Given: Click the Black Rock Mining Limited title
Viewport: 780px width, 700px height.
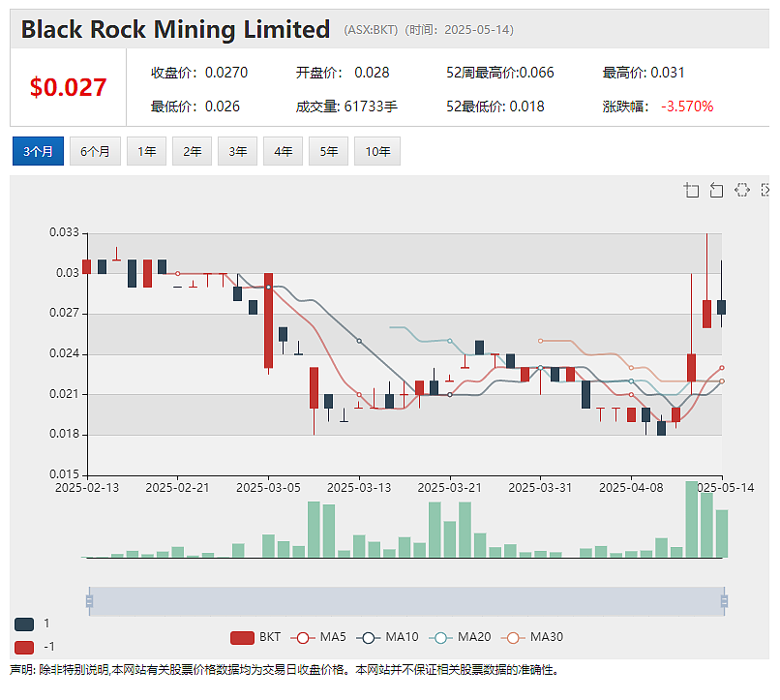Looking at the screenshot, I should point(175,29).
